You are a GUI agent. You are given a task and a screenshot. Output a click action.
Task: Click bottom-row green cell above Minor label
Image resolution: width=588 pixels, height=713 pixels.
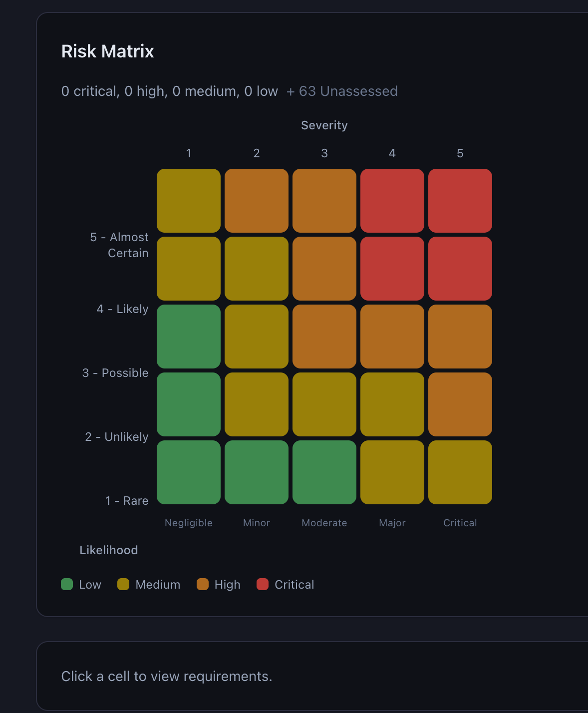point(257,472)
